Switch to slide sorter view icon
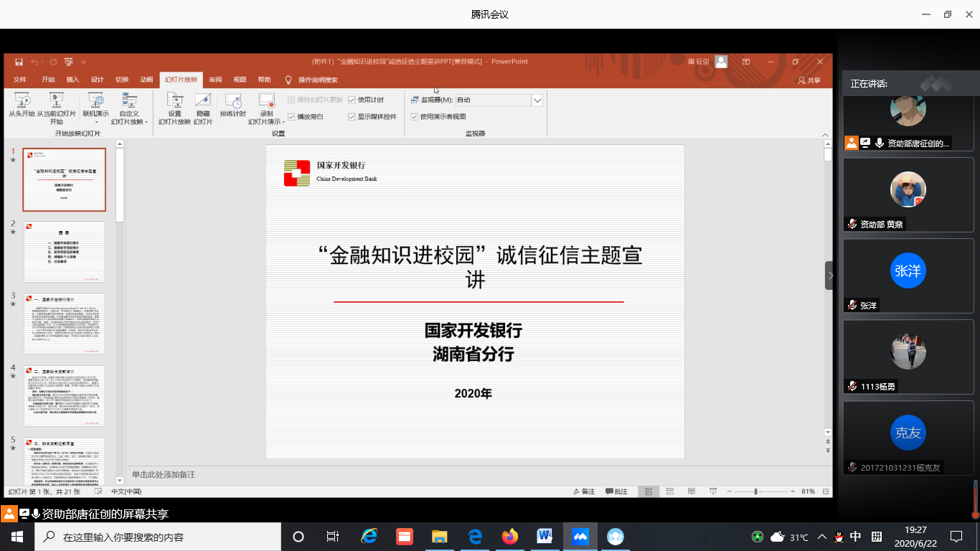 coord(669,491)
